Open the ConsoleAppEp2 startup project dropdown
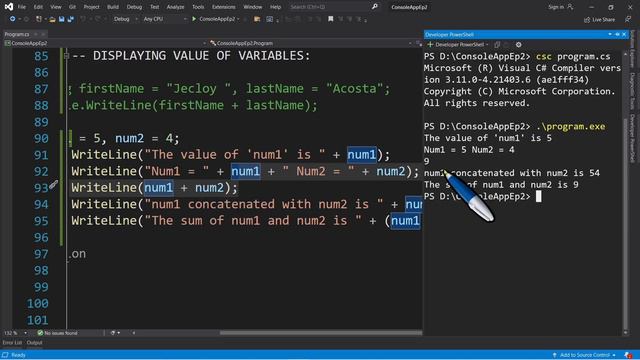 (238, 19)
